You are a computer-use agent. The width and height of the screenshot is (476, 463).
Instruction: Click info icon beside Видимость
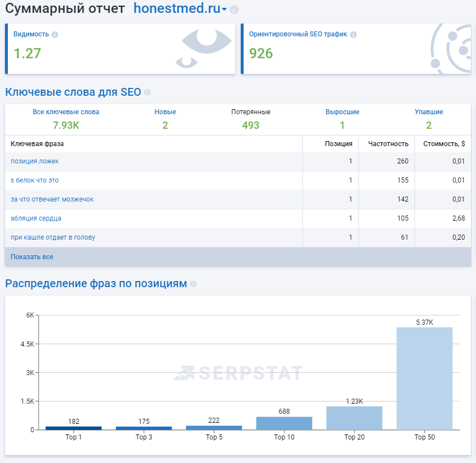click(55, 35)
